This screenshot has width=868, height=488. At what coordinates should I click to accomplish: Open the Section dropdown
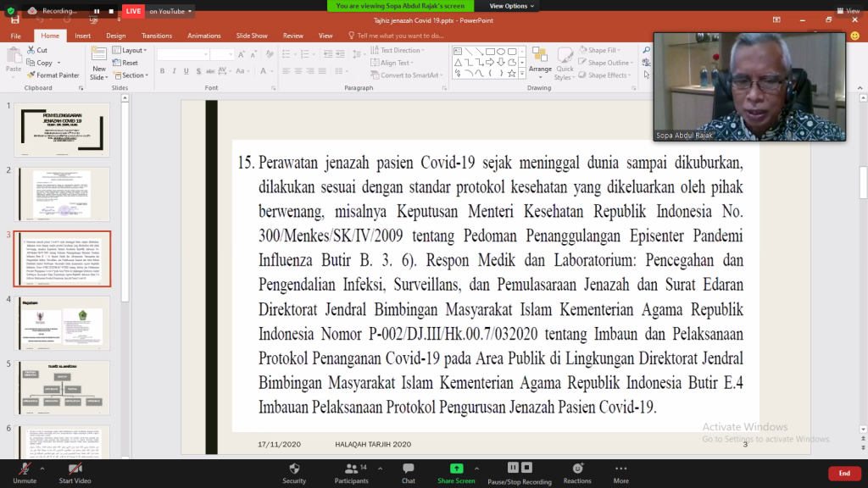131,75
